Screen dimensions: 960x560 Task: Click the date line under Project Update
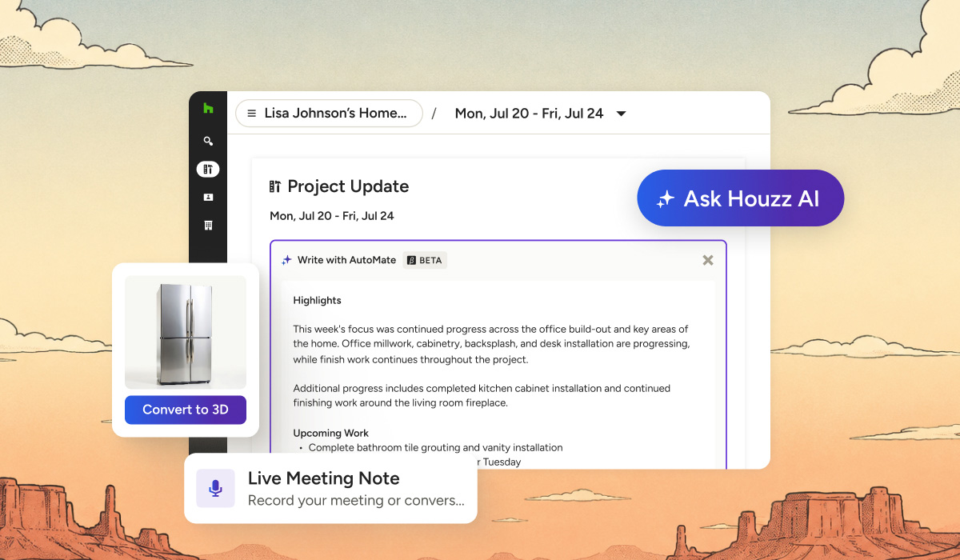pyautogui.click(x=331, y=216)
